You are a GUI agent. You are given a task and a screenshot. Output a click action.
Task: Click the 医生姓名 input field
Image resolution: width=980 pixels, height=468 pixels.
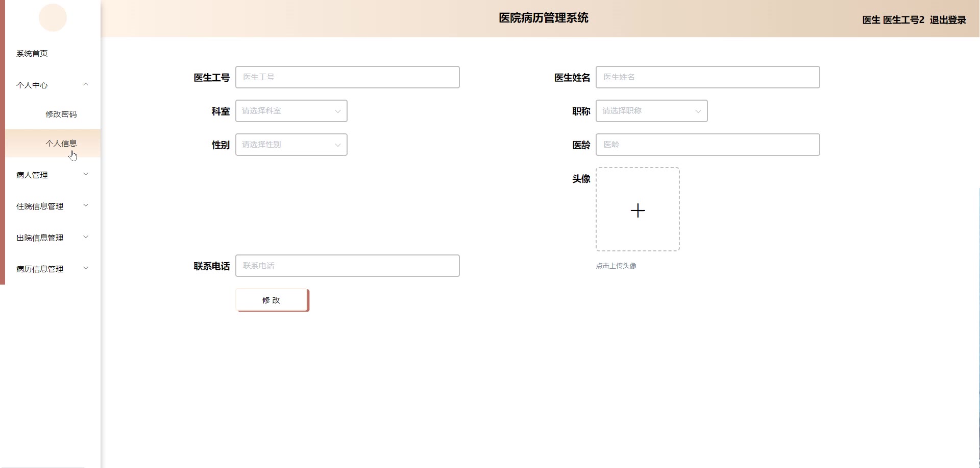(x=708, y=77)
